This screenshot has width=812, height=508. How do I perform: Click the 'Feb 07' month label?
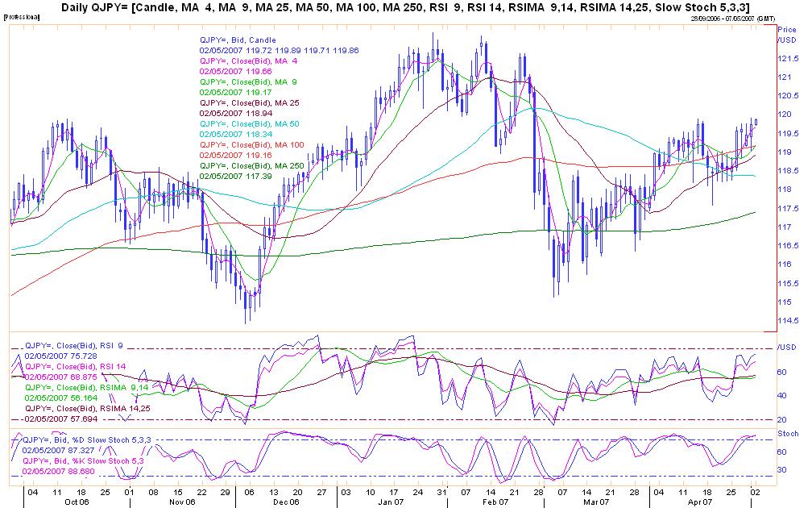click(495, 502)
